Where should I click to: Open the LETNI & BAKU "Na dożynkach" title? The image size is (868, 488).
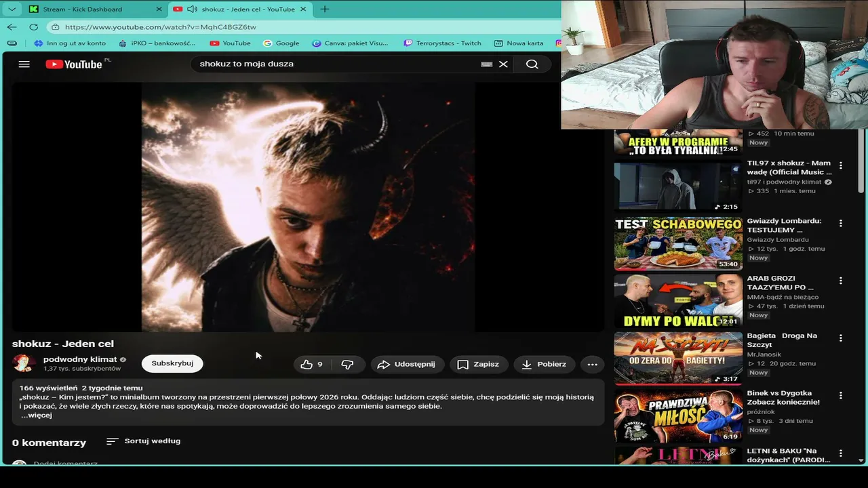(x=789, y=455)
